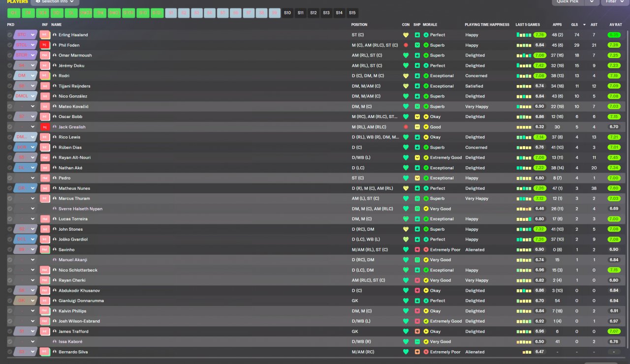
Task: Toggle the pick checkbox for Issa Kaboré
Action: [x=10, y=342]
